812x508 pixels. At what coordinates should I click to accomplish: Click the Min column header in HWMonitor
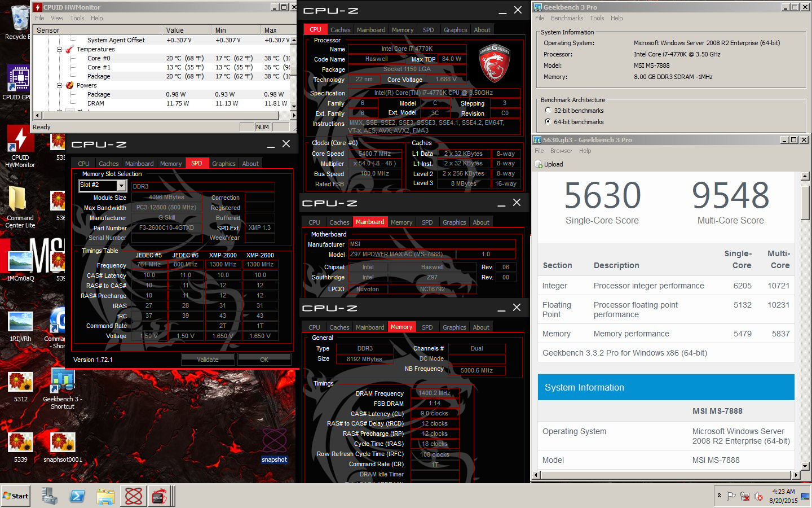point(235,30)
